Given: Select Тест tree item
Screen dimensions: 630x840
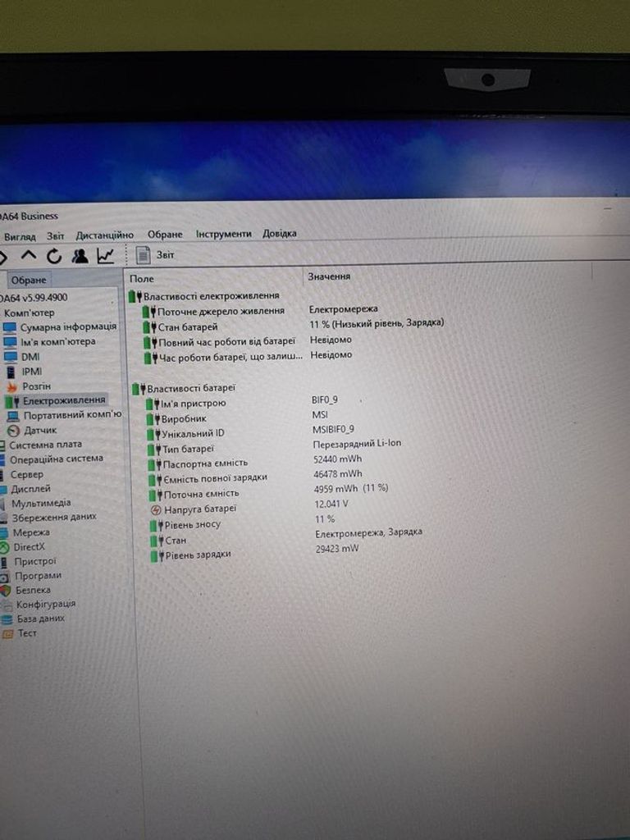Looking at the screenshot, I should tap(20, 633).
